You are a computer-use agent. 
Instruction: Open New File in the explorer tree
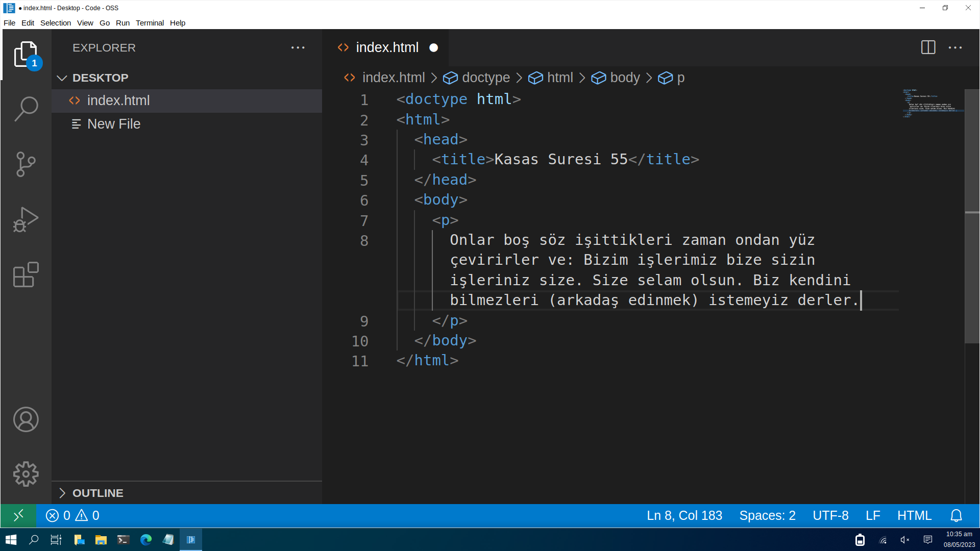coord(113,124)
